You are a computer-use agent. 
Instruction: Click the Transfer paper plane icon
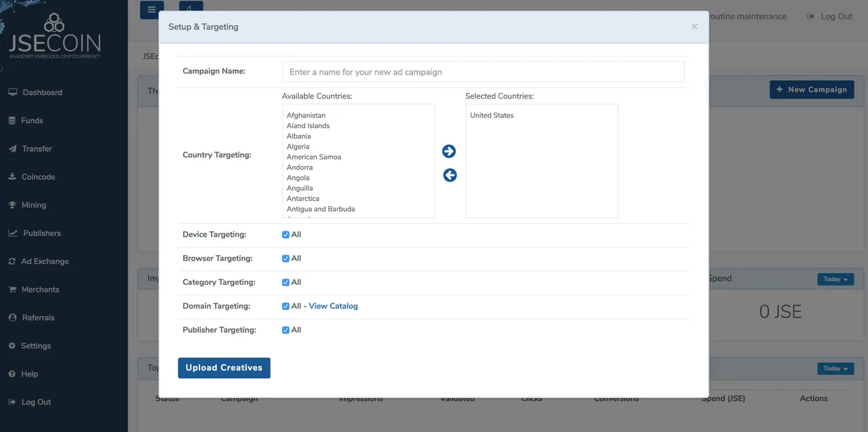12,149
